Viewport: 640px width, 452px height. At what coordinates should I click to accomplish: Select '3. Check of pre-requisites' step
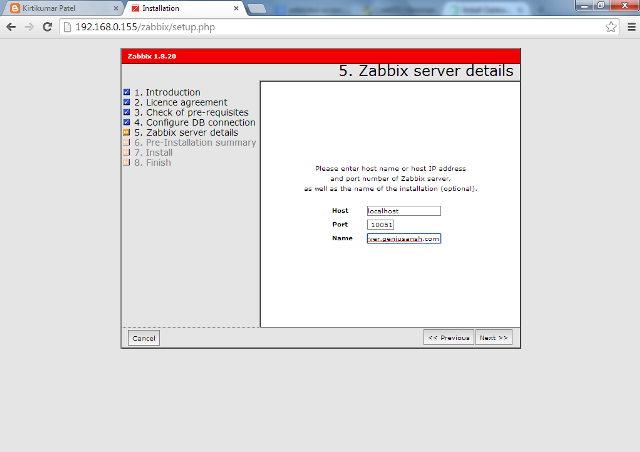(191, 112)
